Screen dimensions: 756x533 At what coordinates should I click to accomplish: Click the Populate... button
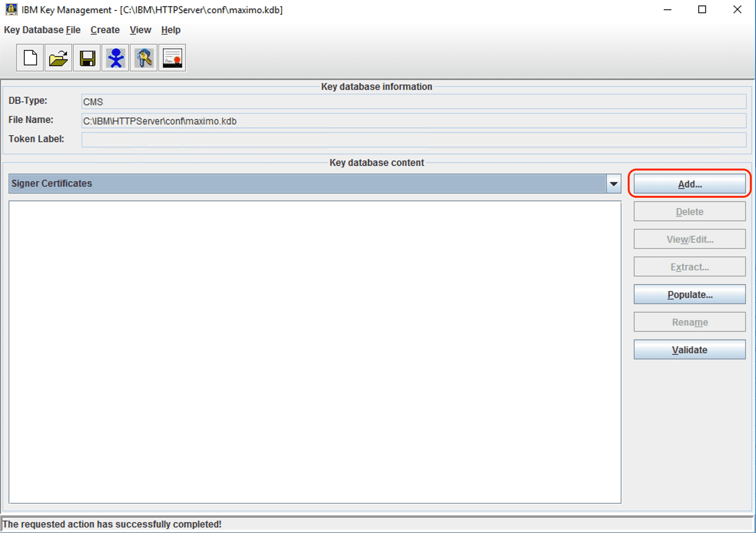click(x=690, y=295)
